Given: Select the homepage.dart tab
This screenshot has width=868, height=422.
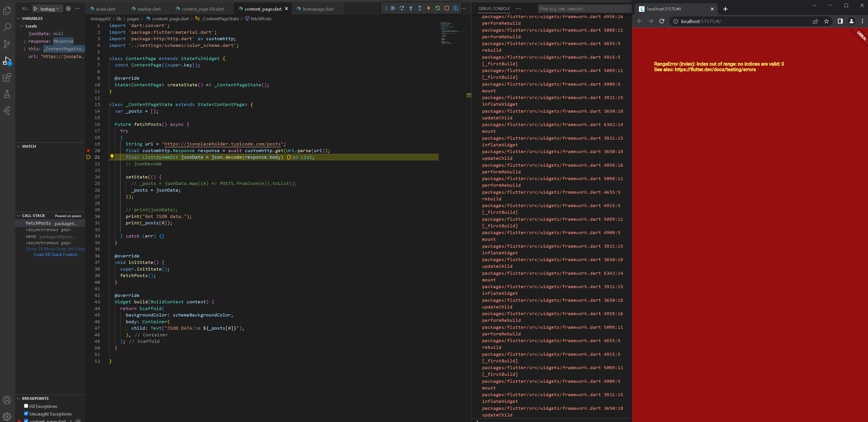Looking at the screenshot, I should pos(318,8).
